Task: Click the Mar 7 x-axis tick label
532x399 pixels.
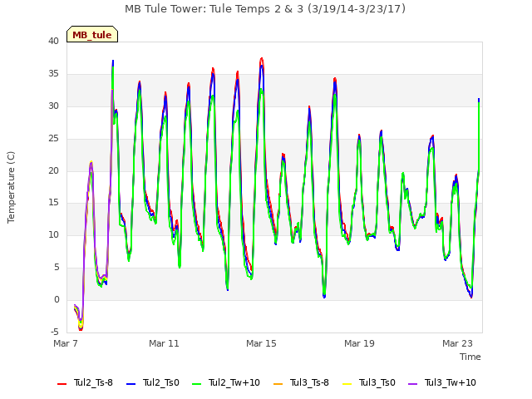Action: [x=66, y=343]
